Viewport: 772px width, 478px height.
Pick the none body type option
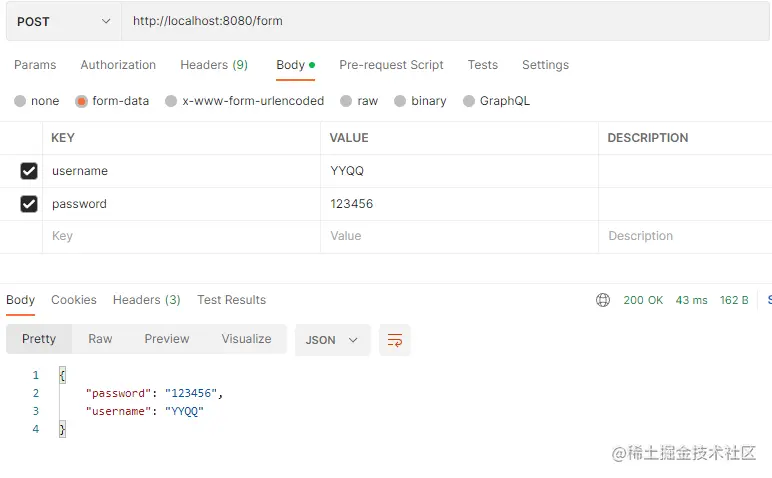pos(20,101)
